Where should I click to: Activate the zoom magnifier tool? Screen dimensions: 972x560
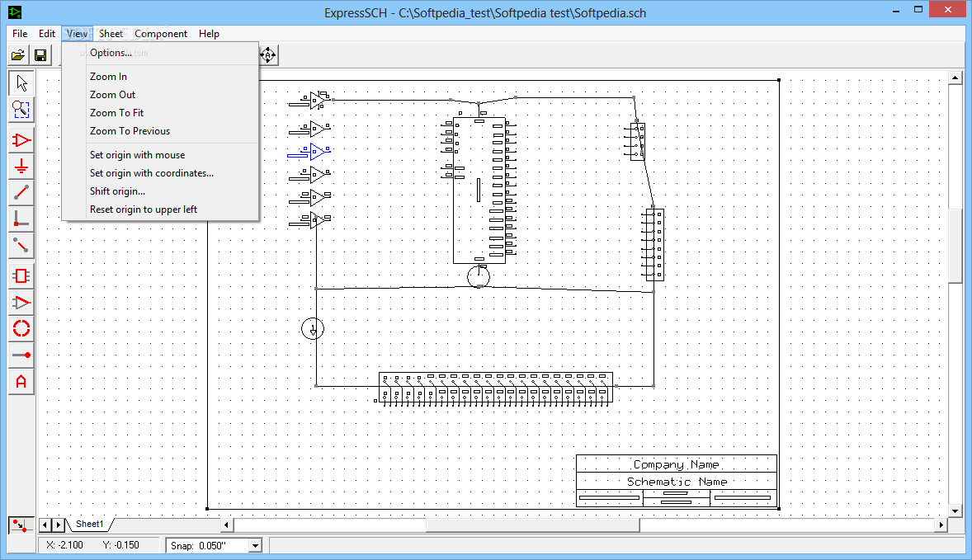click(x=21, y=110)
